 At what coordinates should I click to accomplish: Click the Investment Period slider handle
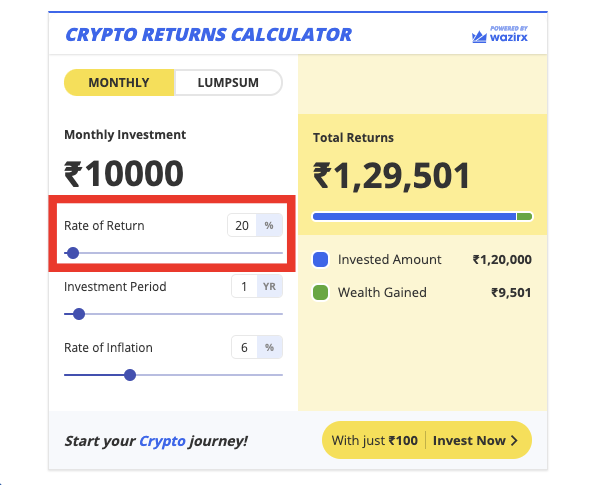(x=79, y=314)
